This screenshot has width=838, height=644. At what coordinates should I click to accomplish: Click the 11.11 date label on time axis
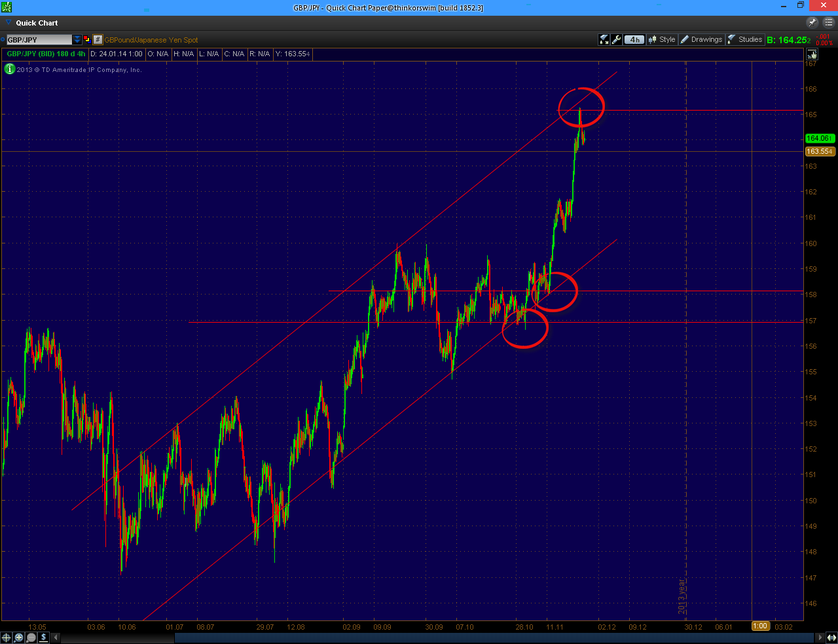555,627
